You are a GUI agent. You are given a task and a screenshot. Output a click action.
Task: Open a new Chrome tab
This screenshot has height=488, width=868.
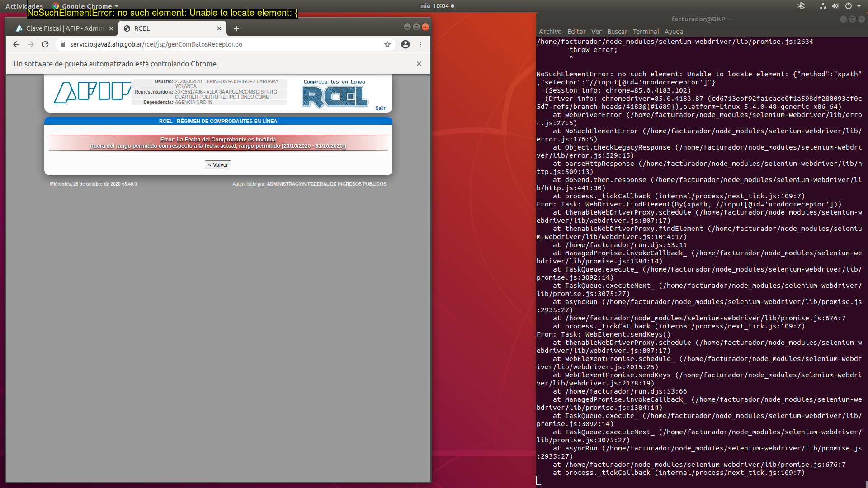click(x=236, y=28)
